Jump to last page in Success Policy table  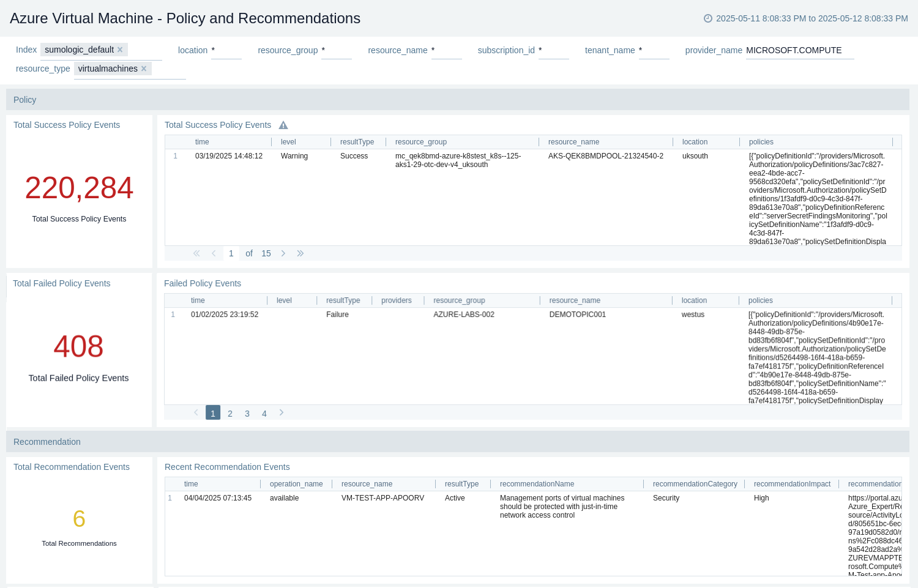tap(300, 253)
